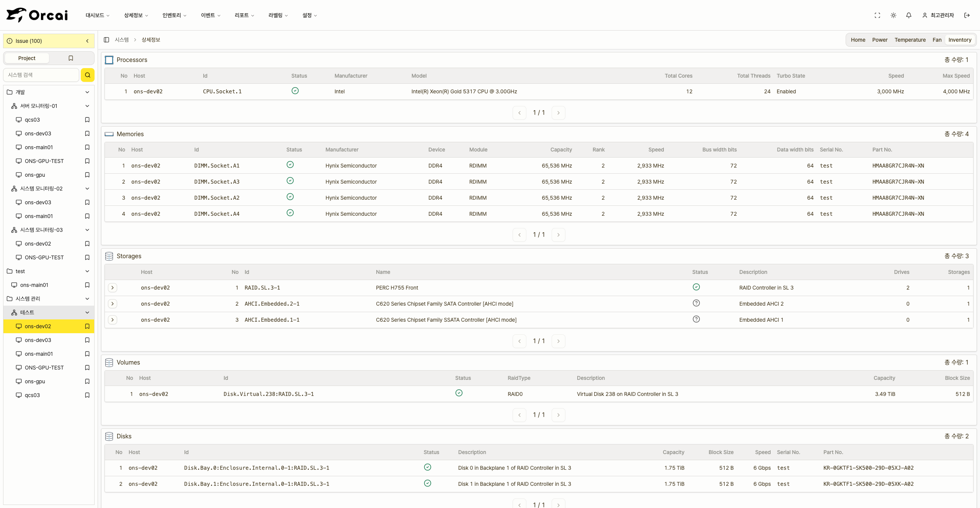Image resolution: width=980 pixels, height=508 pixels.
Task: Go to next page in Memories table
Action: coord(559,235)
